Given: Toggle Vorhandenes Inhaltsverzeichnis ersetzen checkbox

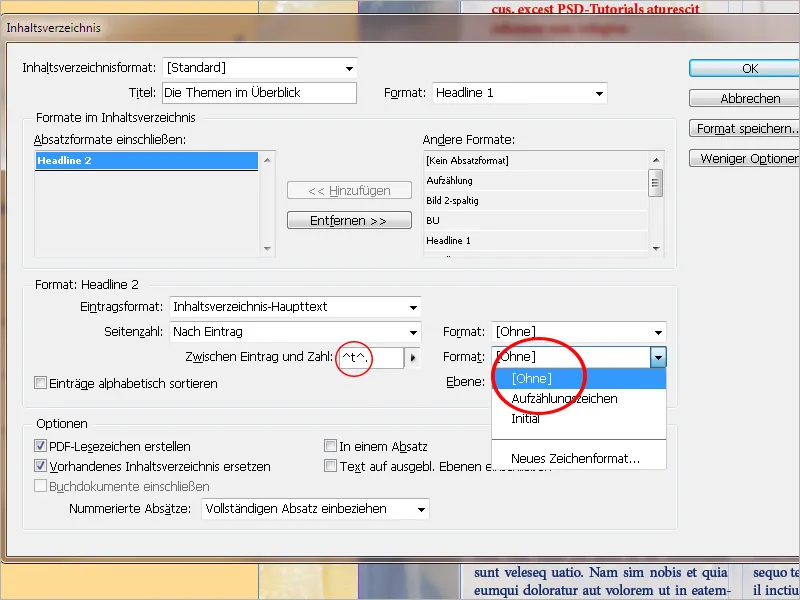Looking at the screenshot, I should pyautogui.click(x=40, y=466).
